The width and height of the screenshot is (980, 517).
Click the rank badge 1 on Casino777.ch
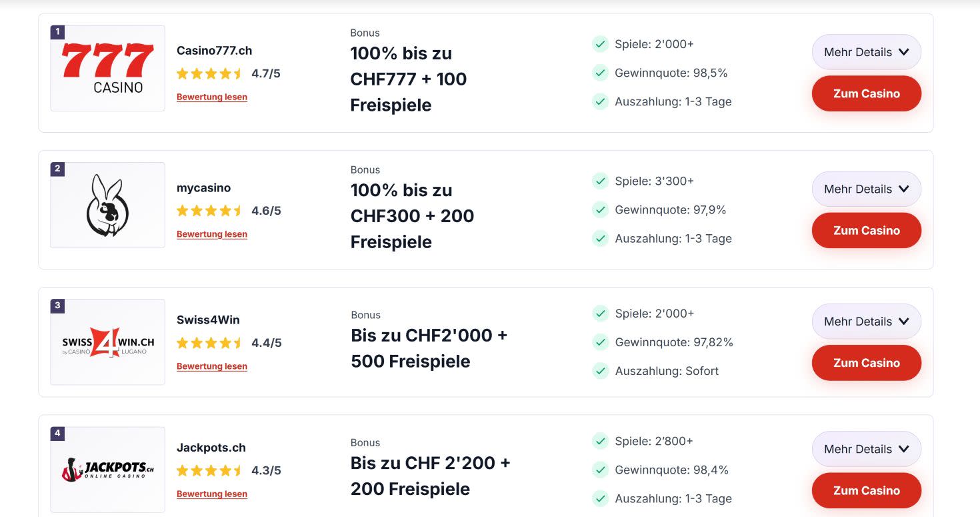point(57,31)
